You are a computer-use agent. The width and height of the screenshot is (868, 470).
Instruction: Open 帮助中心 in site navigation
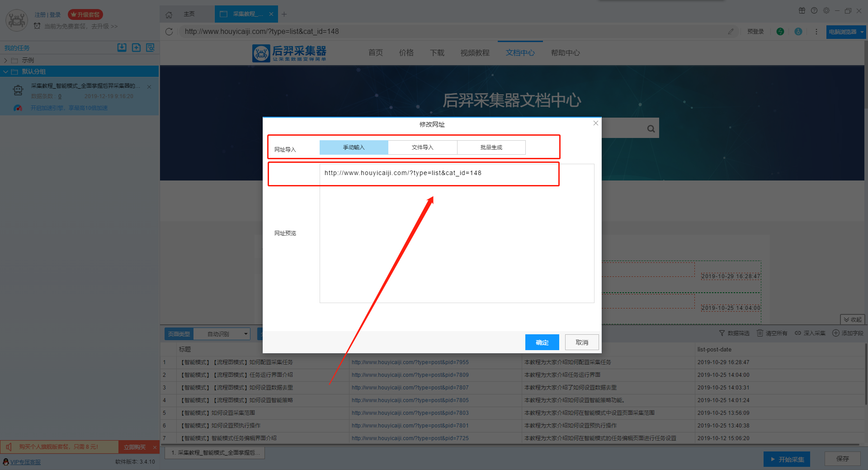[x=565, y=53]
